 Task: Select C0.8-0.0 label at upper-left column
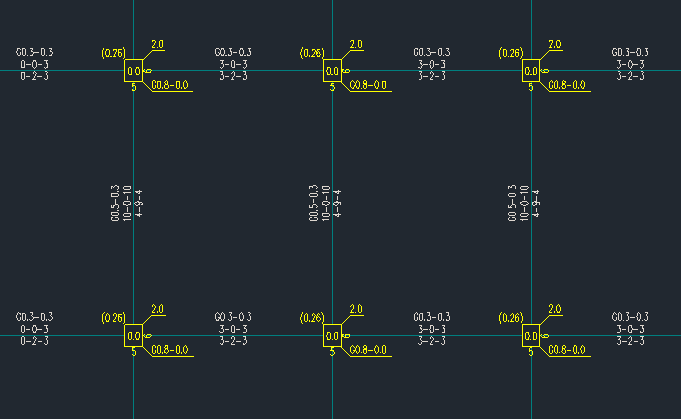click(170, 85)
